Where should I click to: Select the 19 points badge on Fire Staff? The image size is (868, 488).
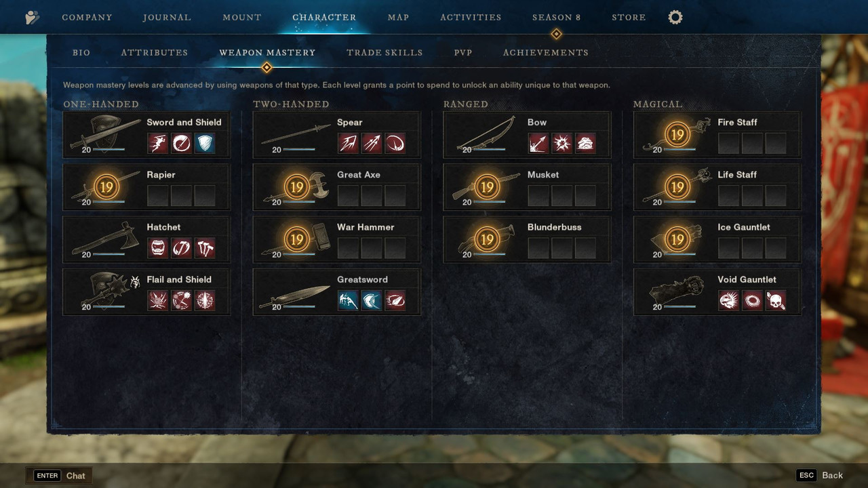point(677,135)
